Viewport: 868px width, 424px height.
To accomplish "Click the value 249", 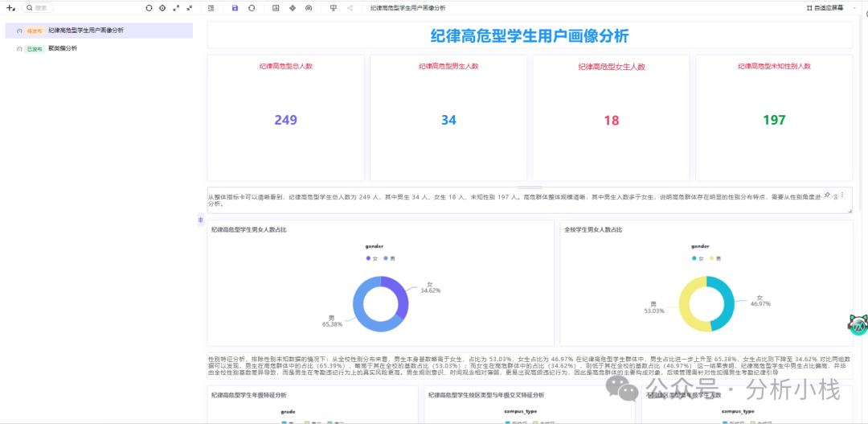I will (285, 120).
